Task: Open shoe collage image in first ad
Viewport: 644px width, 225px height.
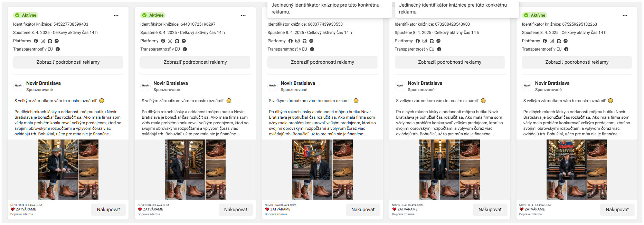Action: 68,170
